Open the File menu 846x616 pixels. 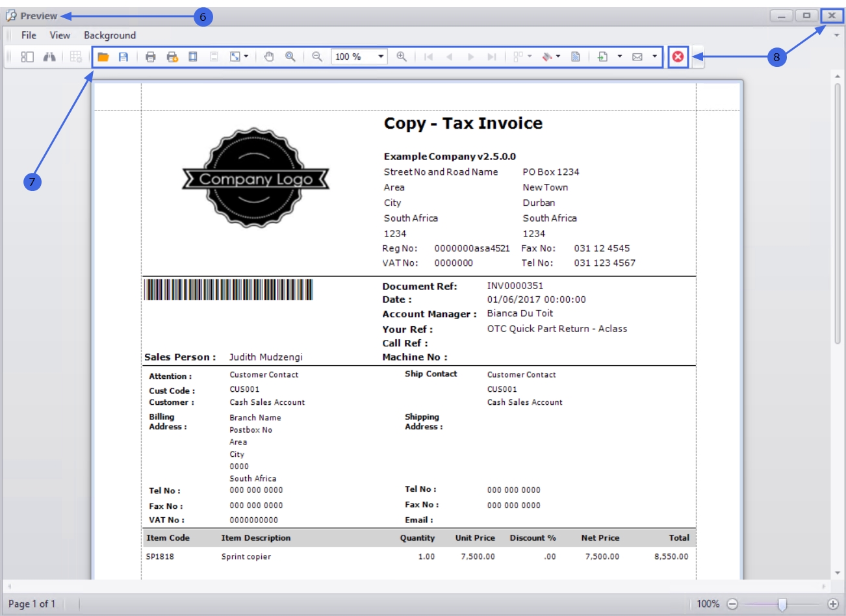pyautogui.click(x=29, y=35)
